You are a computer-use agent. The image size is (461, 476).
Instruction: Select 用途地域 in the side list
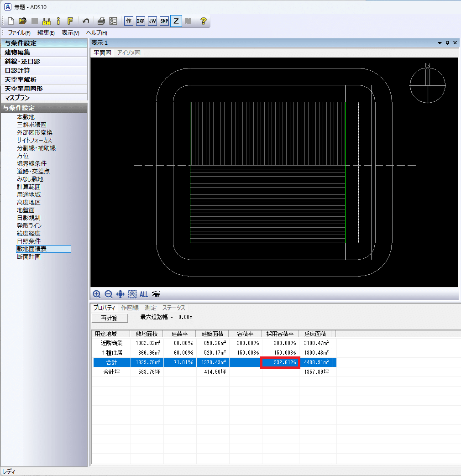pos(29,194)
